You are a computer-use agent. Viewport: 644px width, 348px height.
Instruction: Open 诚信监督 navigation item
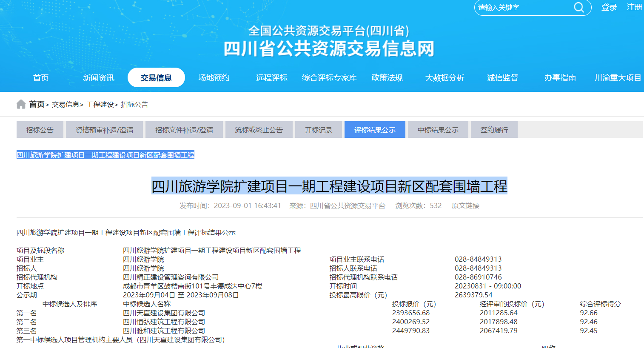[502, 78]
